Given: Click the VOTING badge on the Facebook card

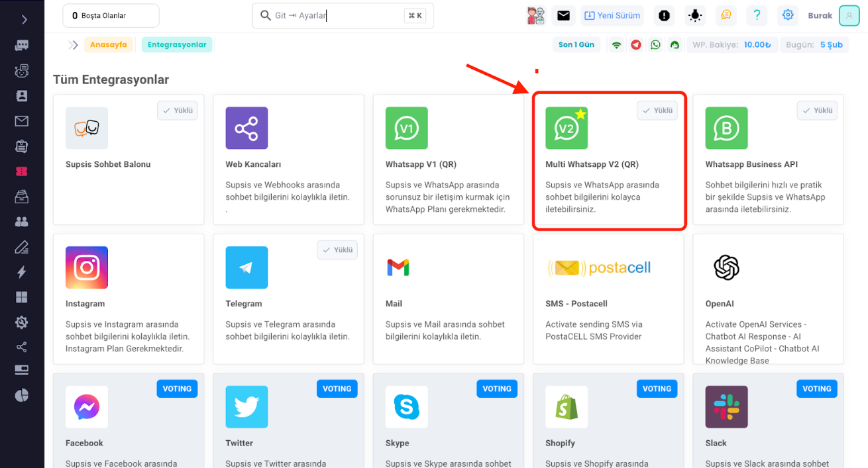Looking at the screenshot, I should (177, 389).
